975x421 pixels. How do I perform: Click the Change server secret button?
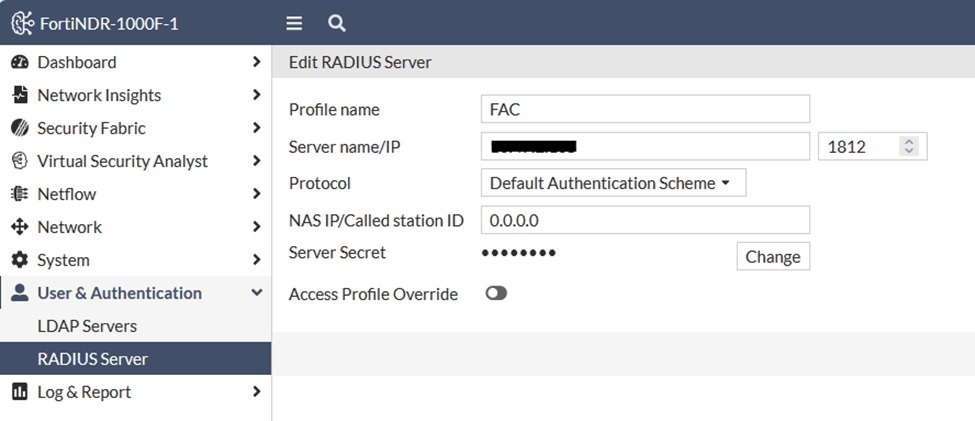[x=773, y=256]
